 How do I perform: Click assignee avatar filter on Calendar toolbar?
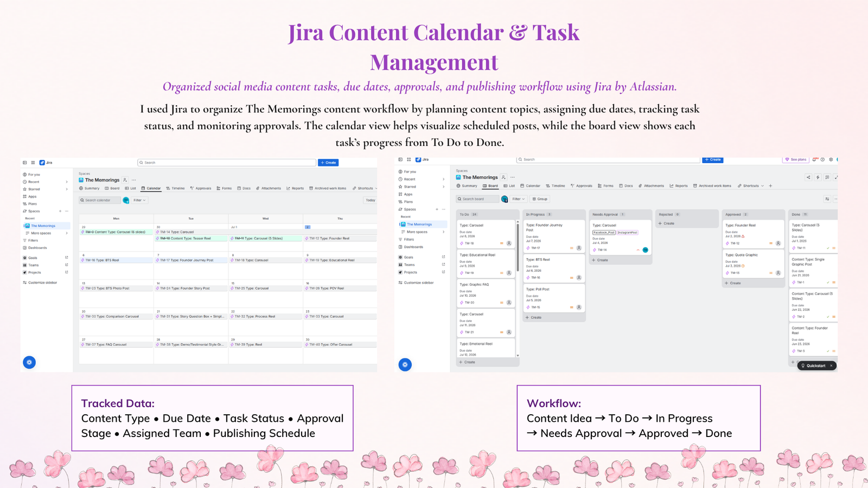point(126,200)
